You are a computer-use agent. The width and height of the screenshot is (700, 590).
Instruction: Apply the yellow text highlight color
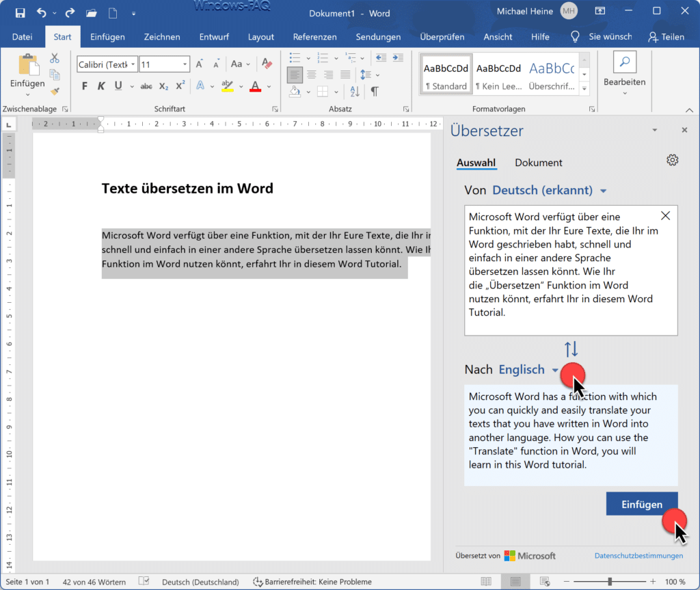click(x=227, y=85)
